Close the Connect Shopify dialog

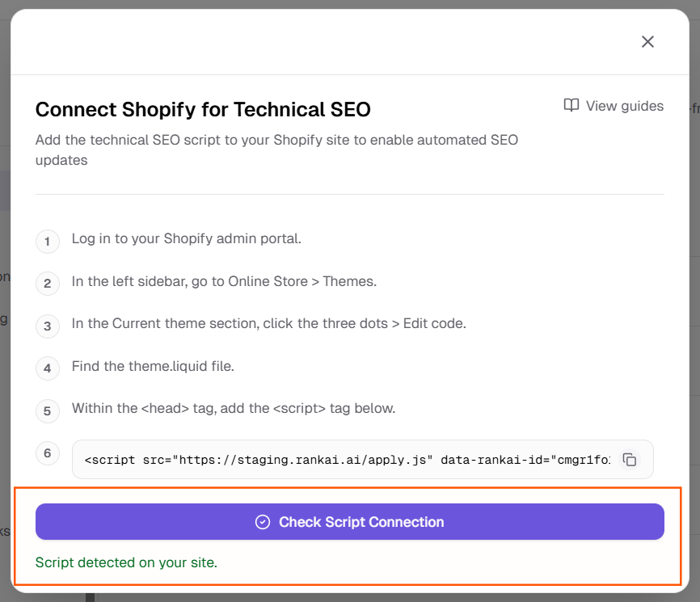[647, 41]
